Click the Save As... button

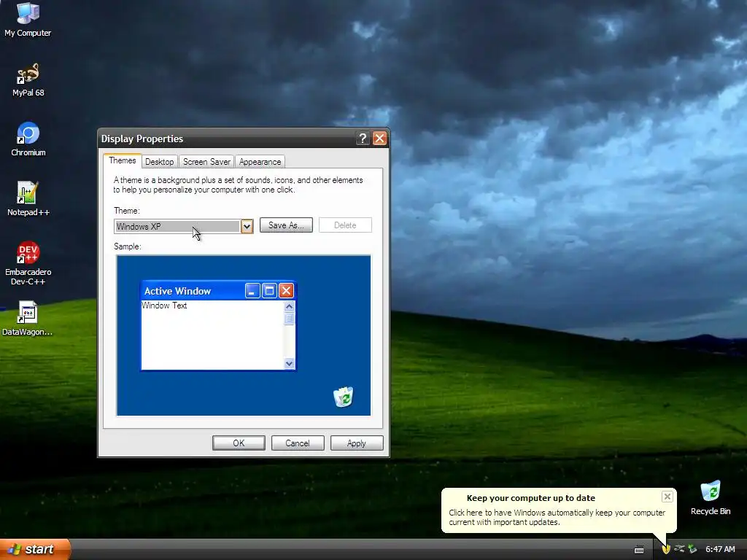(286, 225)
